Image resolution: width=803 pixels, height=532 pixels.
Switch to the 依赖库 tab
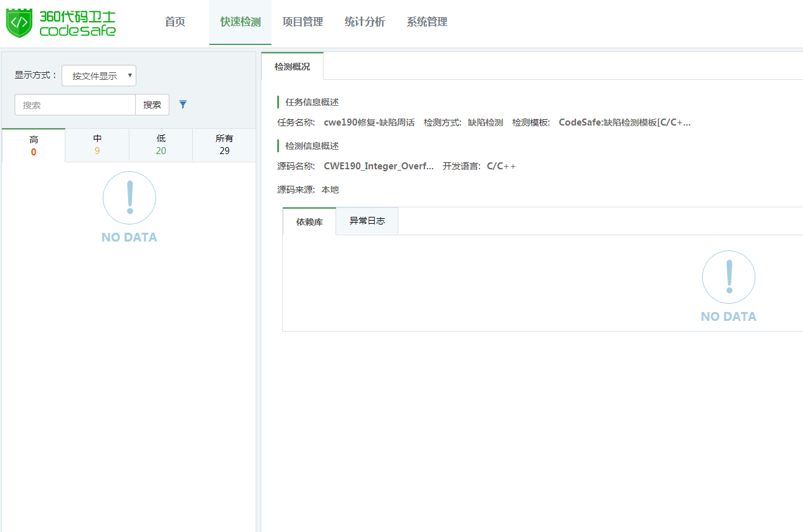pos(310,222)
